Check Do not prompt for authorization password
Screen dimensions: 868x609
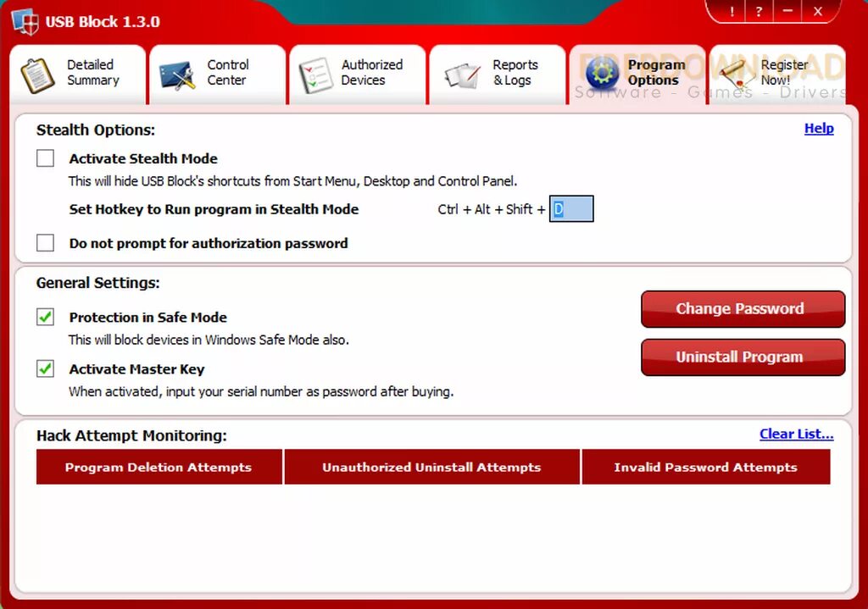tap(46, 243)
